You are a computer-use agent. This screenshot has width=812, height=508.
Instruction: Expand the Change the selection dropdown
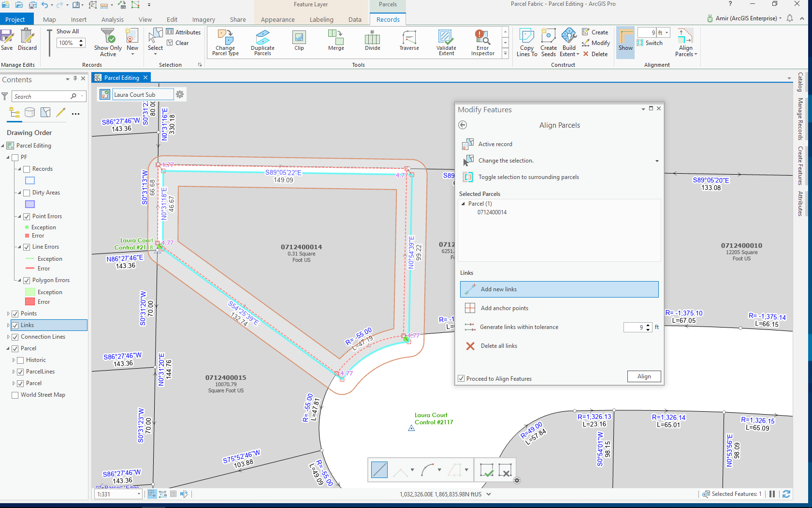click(x=656, y=161)
